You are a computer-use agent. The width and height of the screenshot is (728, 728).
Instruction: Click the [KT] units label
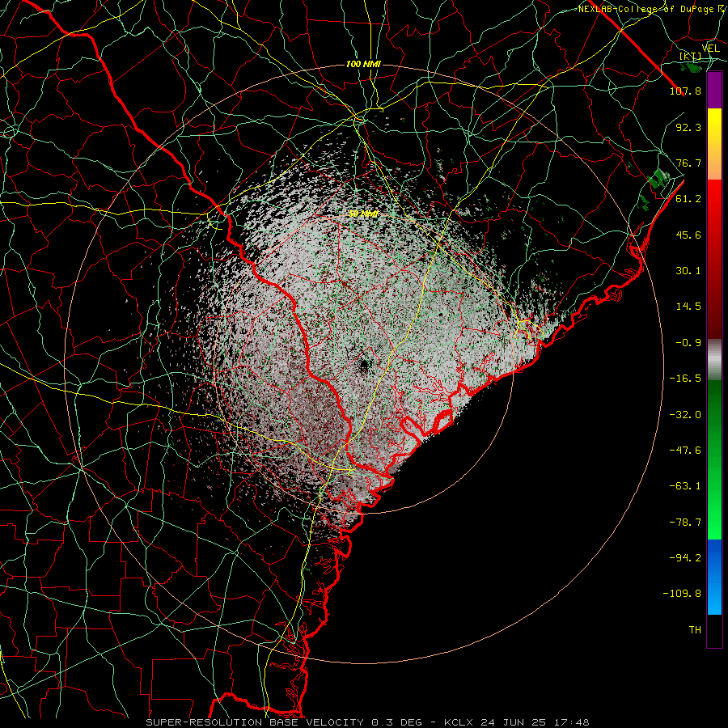click(x=691, y=56)
